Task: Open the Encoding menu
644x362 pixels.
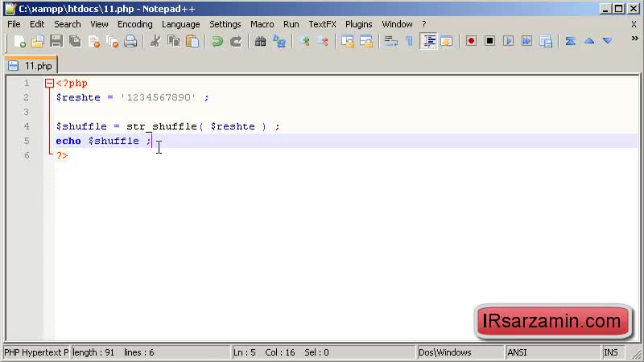Action: (134, 24)
